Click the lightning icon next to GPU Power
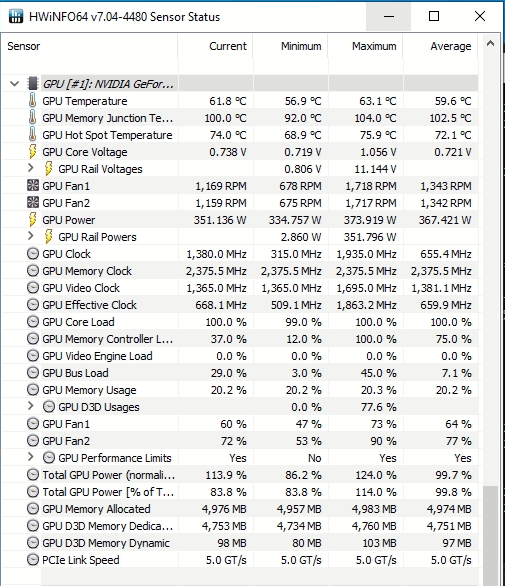 (x=33, y=220)
